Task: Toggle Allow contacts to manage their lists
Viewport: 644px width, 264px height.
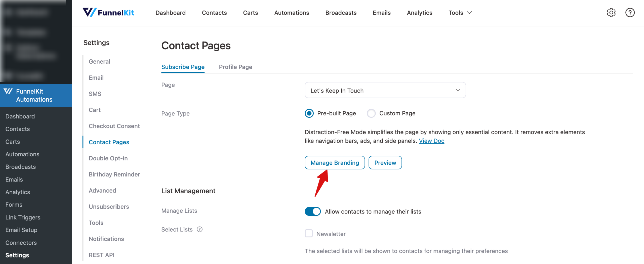Action: click(313, 211)
